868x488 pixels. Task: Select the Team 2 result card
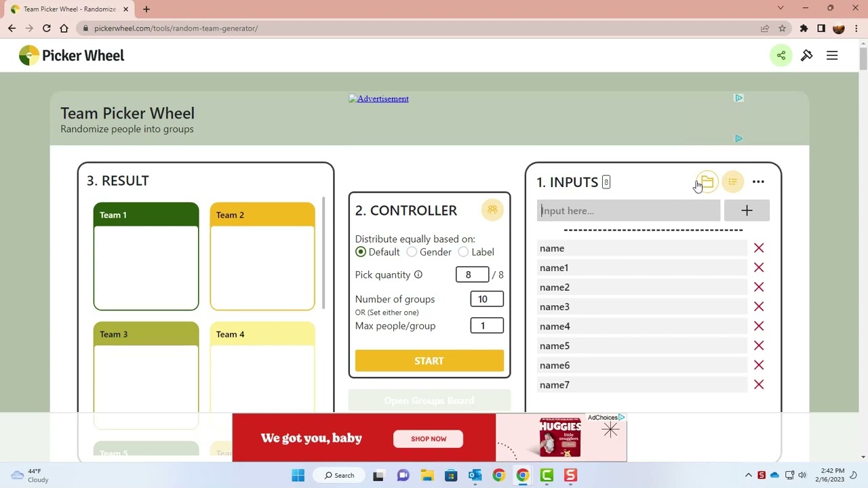click(x=262, y=256)
